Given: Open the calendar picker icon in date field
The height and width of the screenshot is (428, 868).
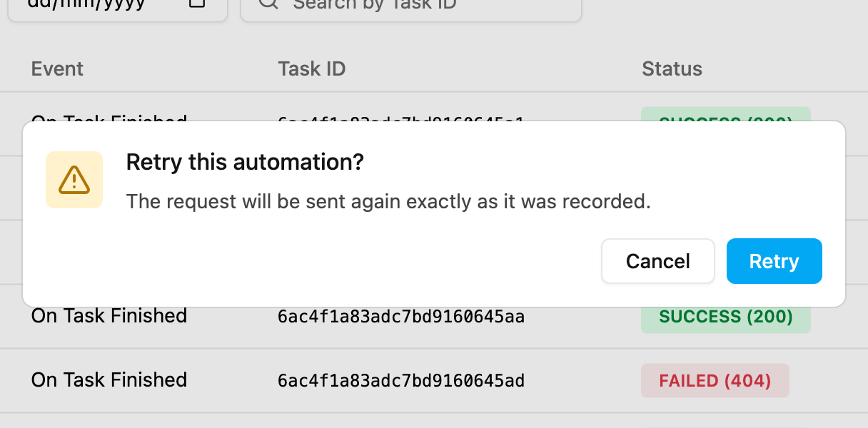Looking at the screenshot, I should coord(197,3).
